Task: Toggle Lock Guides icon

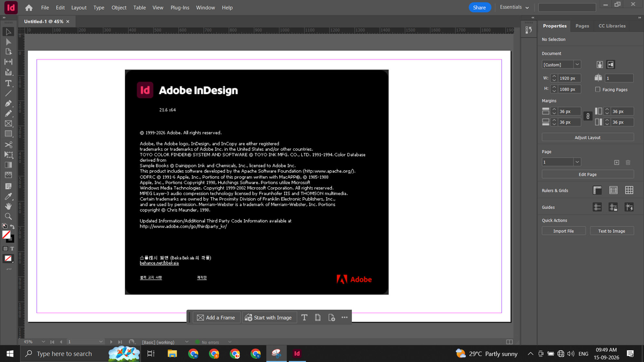Action: pos(613,207)
